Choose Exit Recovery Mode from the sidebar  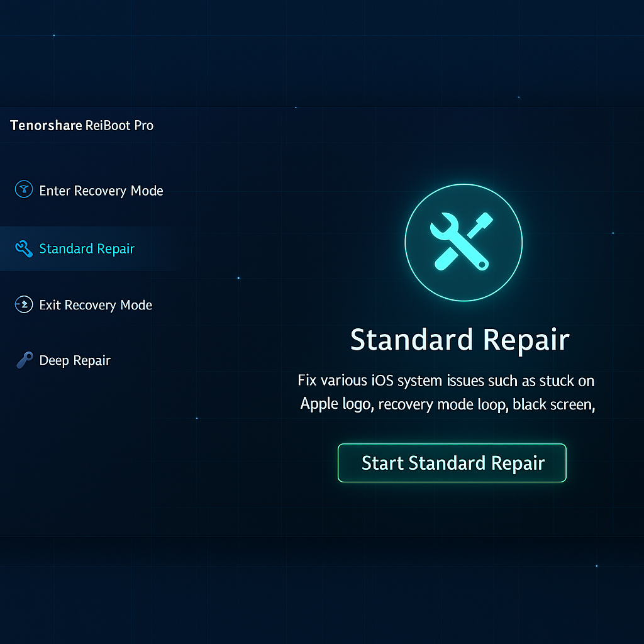(96, 306)
